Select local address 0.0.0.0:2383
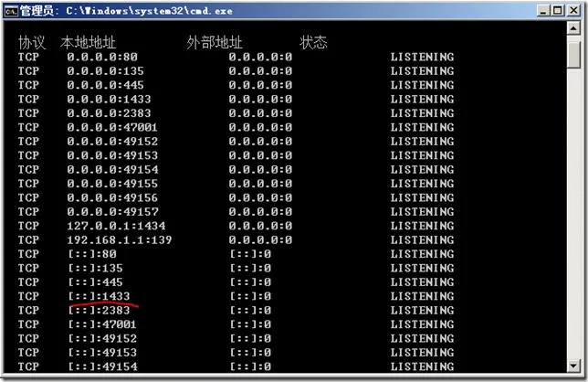This screenshot has height=382, width=588. tap(109, 113)
